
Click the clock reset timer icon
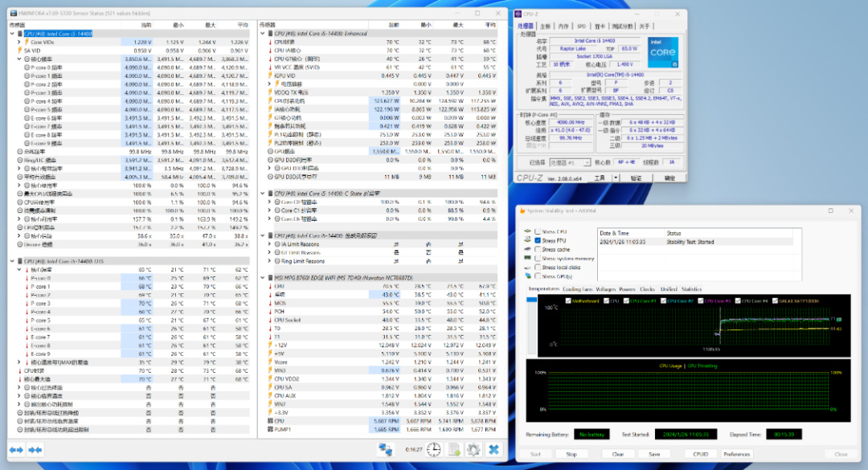click(433, 449)
